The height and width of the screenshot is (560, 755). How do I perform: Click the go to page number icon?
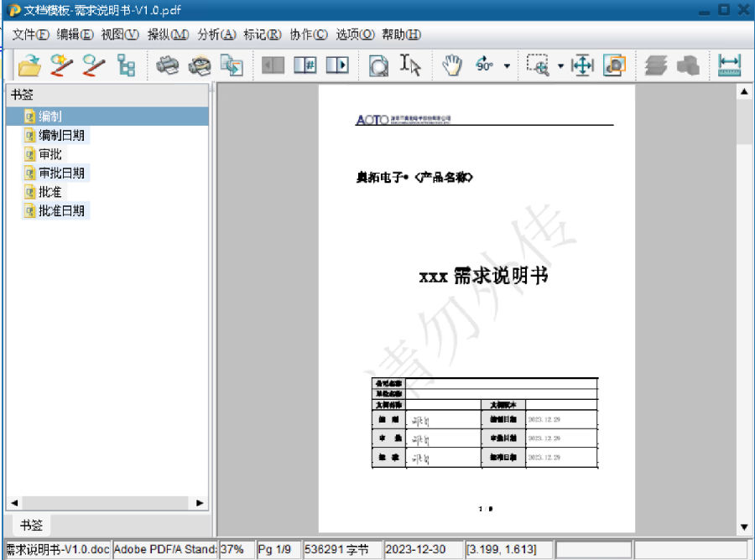(x=305, y=65)
